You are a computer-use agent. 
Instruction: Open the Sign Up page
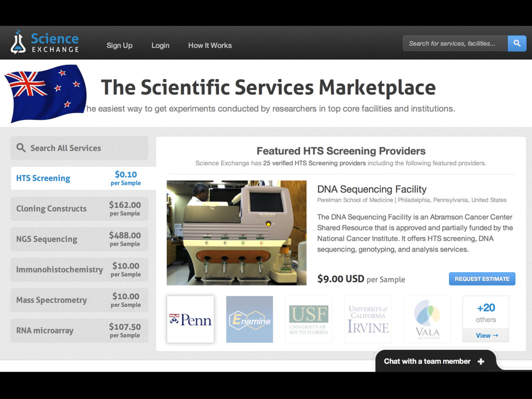tap(119, 46)
